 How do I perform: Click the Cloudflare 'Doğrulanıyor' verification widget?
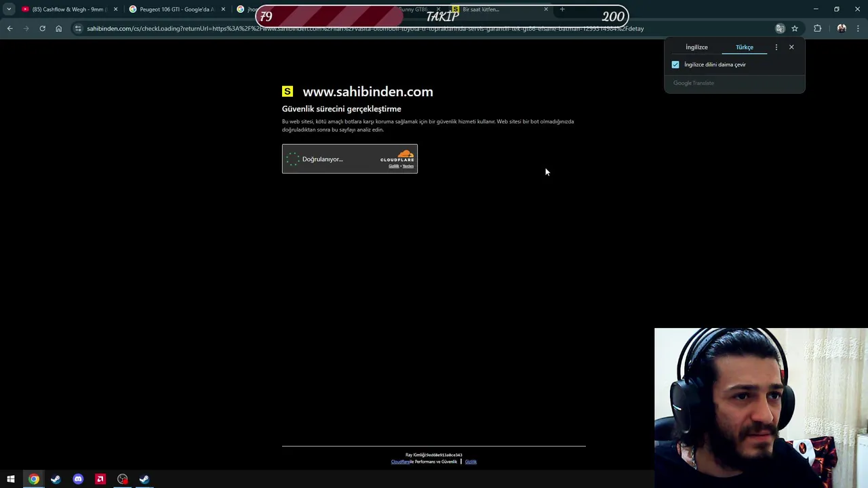tap(350, 159)
